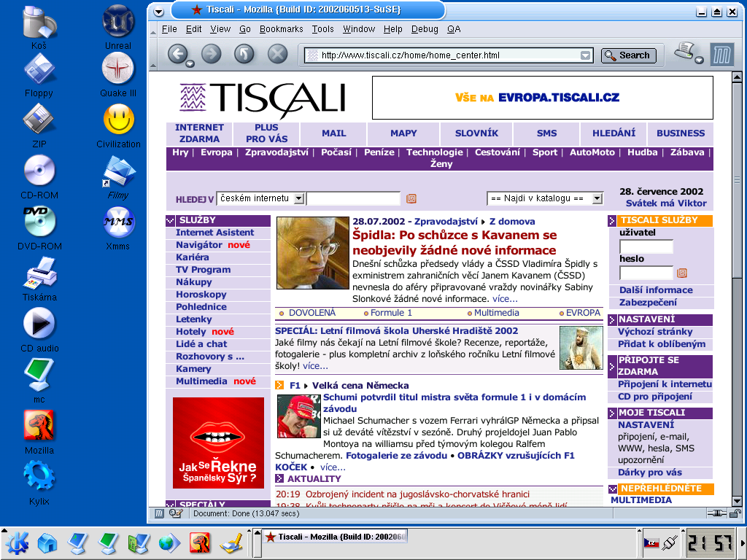This screenshot has width=747, height=560.
Task: Expand the NASTAVENÍ section arrow
Action: tap(612, 319)
